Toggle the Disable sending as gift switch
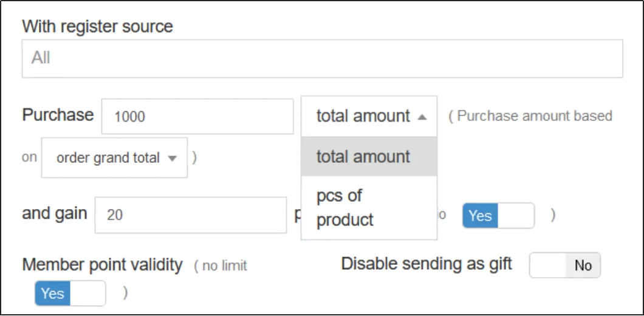 pos(564,266)
